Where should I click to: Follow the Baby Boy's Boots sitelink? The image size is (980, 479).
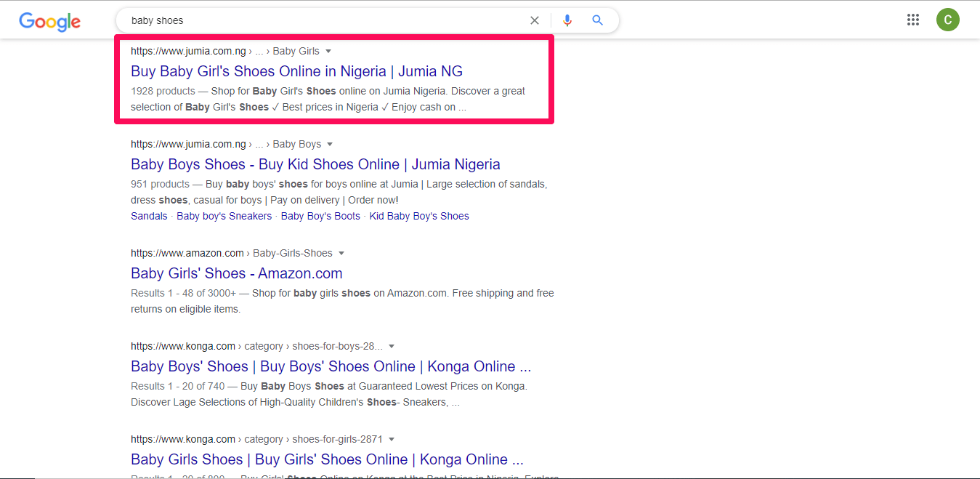[320, 216]
